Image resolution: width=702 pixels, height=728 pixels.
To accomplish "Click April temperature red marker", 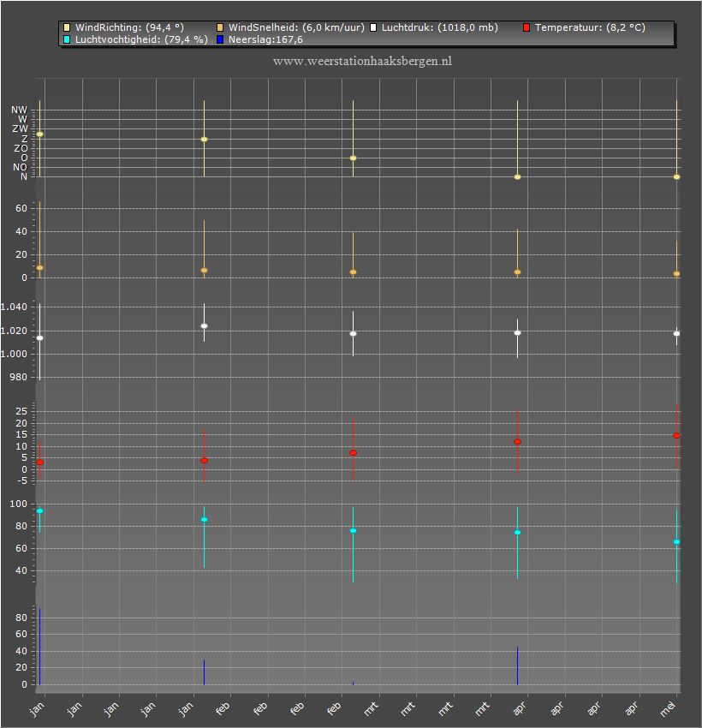I will tap(517, 442).
